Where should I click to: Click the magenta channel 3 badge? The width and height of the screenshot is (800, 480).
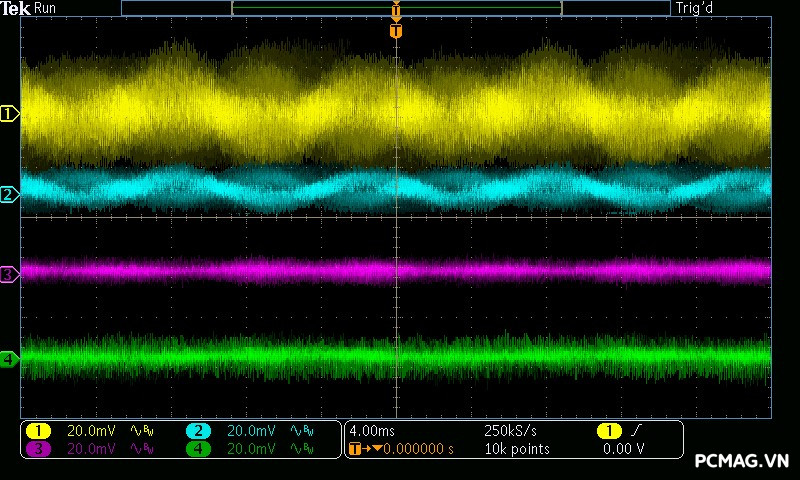(x=38, y=449)
